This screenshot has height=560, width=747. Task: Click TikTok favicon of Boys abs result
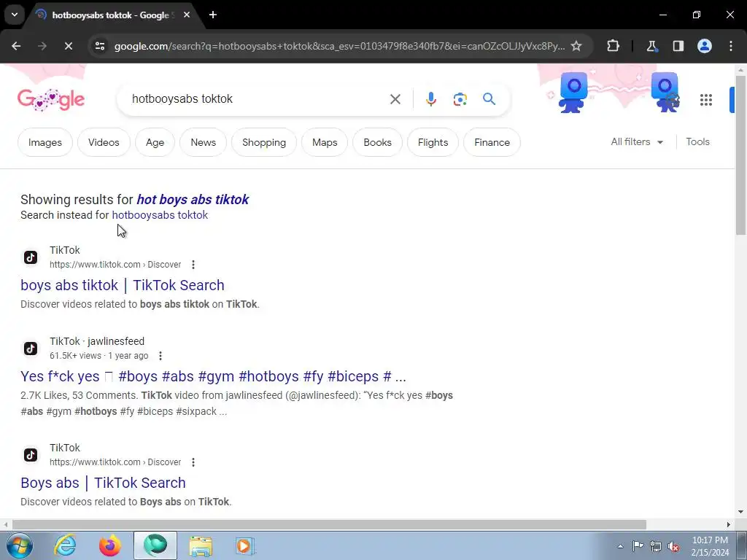[31, 455]
